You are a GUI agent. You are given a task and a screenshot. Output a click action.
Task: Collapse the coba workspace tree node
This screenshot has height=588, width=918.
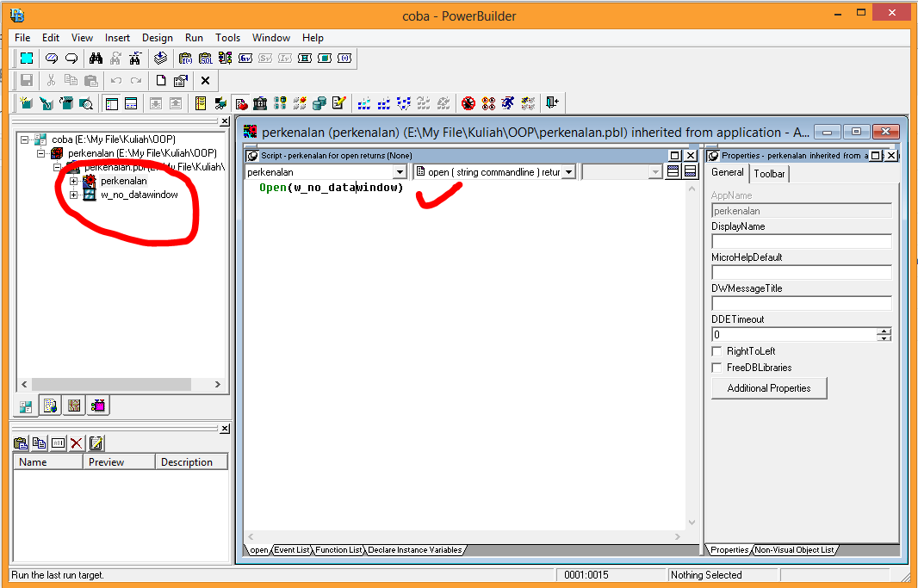25,139
